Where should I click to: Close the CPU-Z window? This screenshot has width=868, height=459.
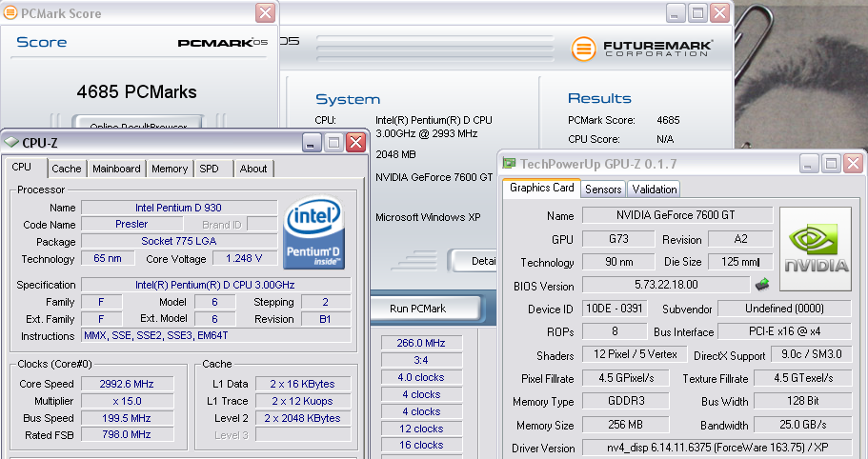[356, 143]
